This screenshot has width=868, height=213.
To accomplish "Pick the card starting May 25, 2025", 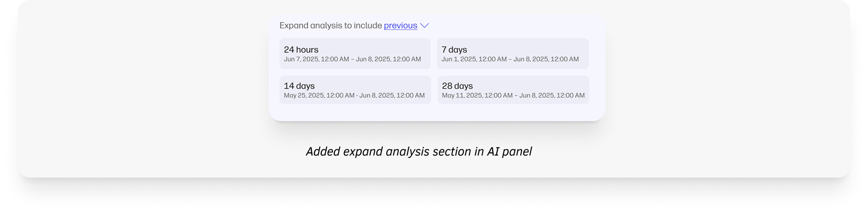I will point(355,90).
